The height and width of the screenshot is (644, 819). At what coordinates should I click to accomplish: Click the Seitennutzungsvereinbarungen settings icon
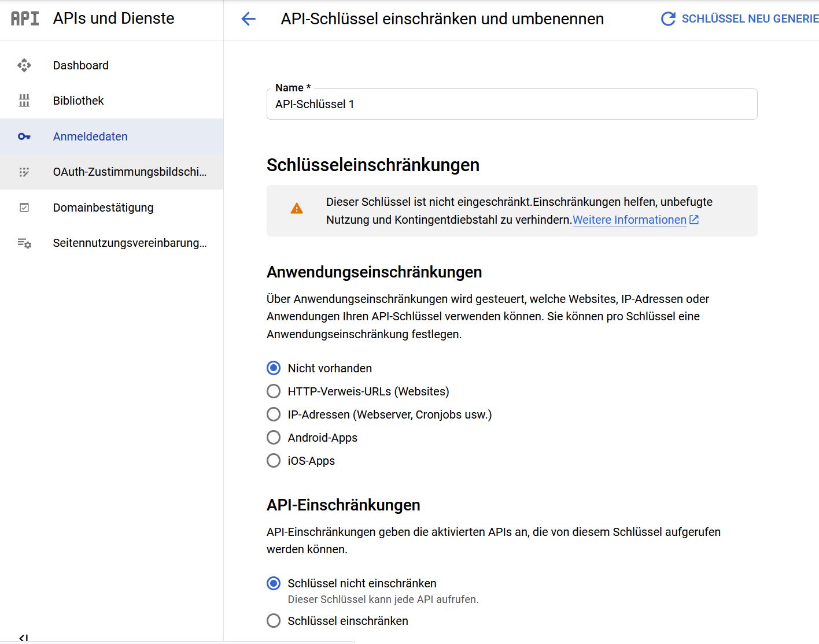point(24,243)
